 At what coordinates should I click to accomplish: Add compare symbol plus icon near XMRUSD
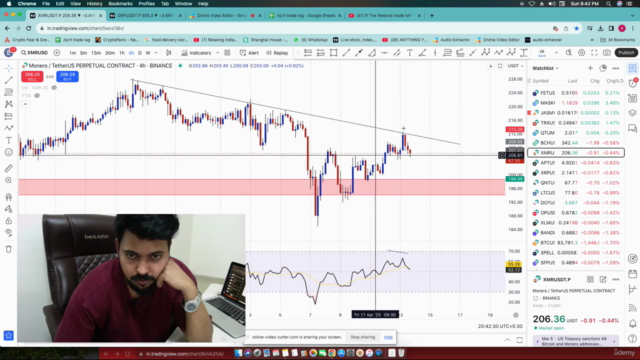tap(57, 53)
